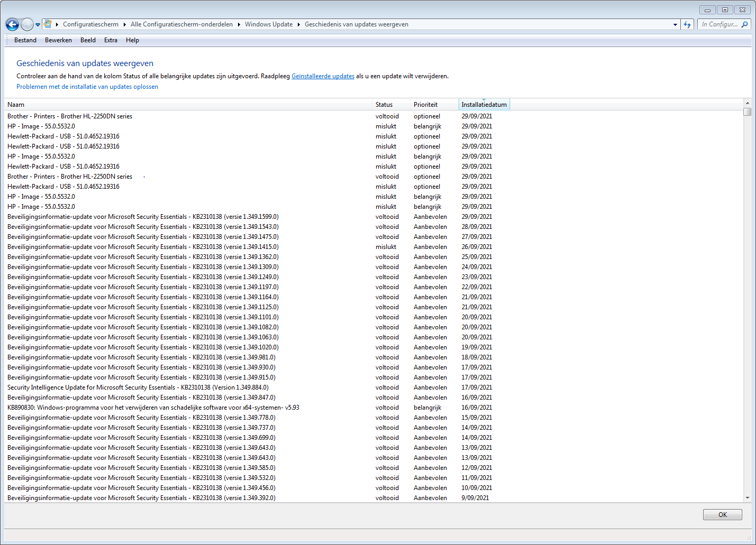Open the address bar history dropdown

click(675, 25)
